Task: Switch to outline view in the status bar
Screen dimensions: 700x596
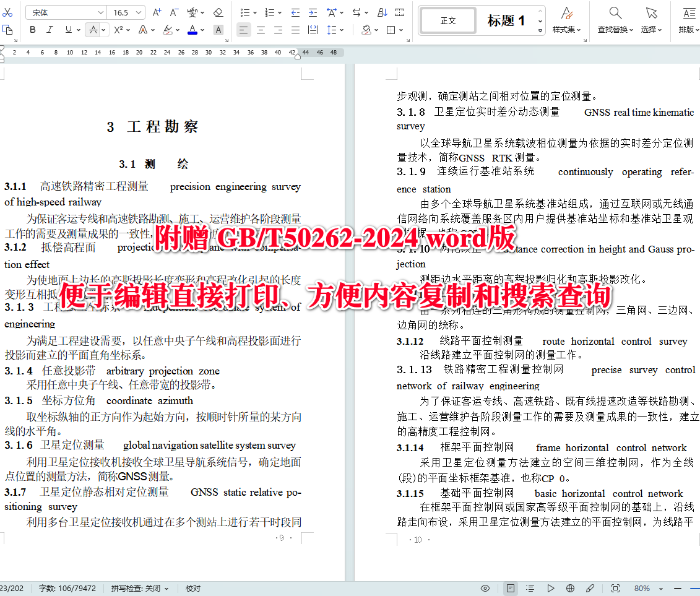Action: tap(529, 588)
